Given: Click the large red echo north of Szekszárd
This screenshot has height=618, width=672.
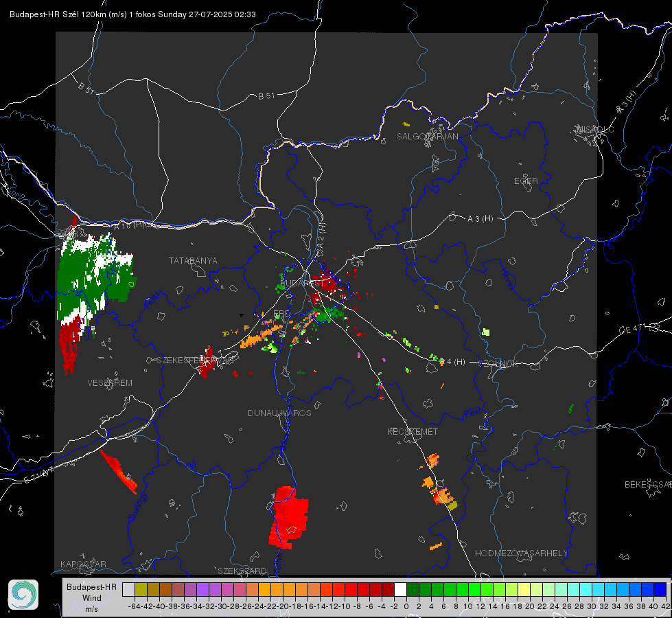Looking at the screenshot, I should 289,517.
